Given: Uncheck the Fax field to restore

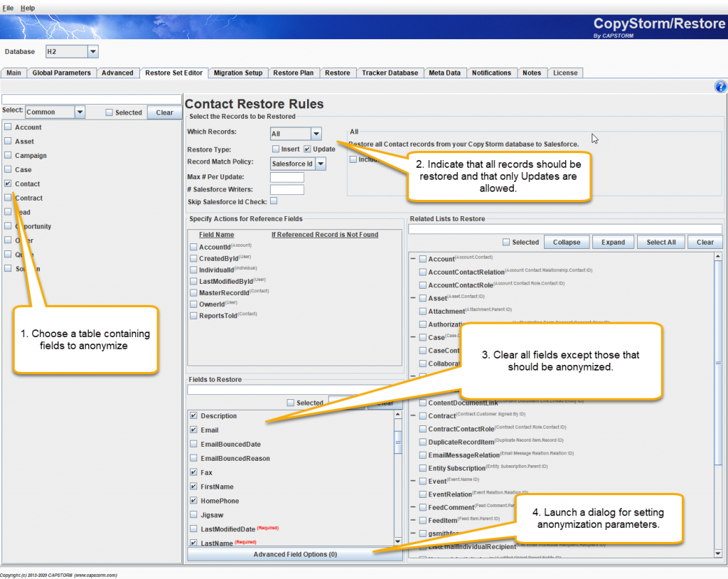Looking at the screenshot, I should (x=193, y=472).
